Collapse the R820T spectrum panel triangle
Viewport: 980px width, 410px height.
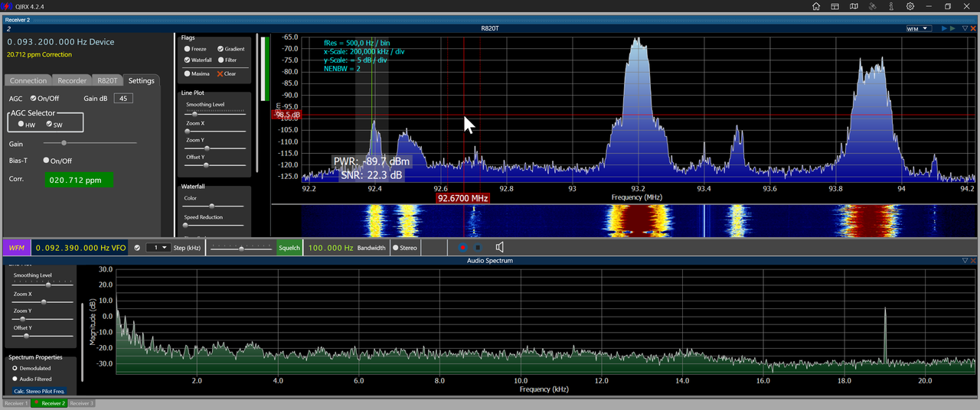pos(965,28)
